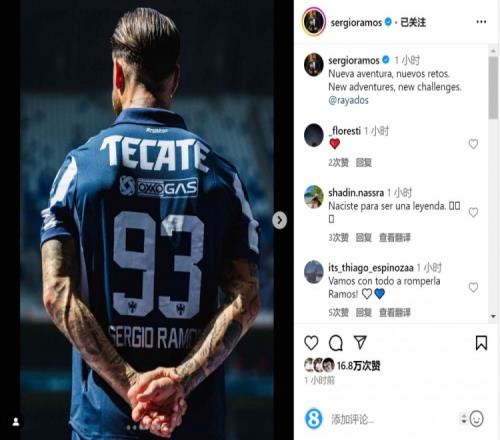Click the comments scrollbar up arrow
The width and height of the screenshot is (500, 440).
(x=493, y=51)
